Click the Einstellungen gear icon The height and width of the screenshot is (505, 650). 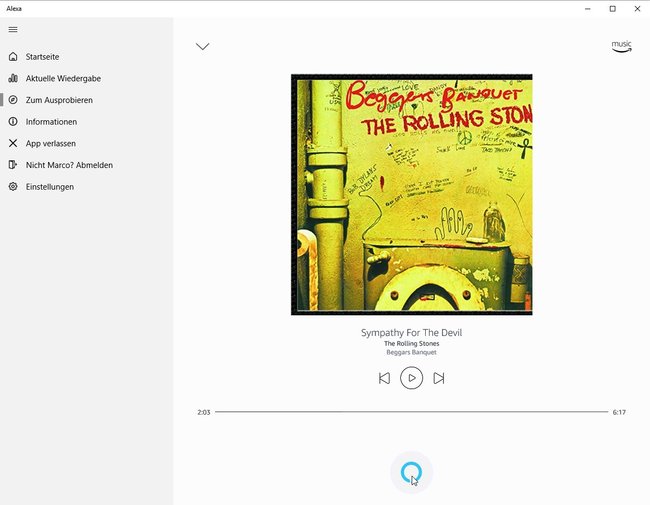pyautogui.click(x=13, y=187)
